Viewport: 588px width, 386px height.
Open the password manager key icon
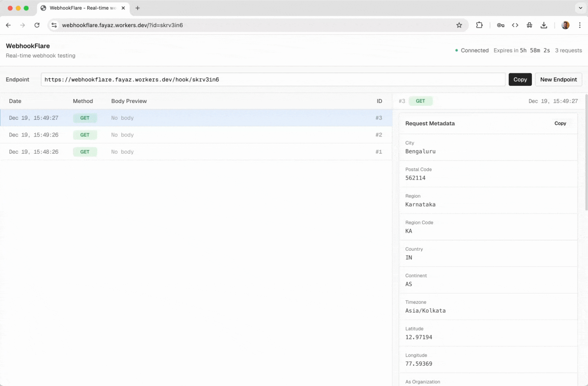pyautogui.click(x=500, y=25)
